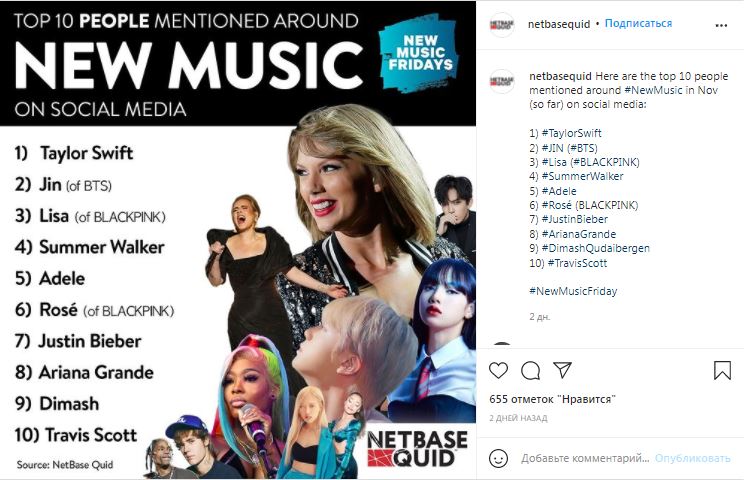Open netbasequid profile avatar in header
Viewport: 744px width, 480px height.
[x=502, y=25]
